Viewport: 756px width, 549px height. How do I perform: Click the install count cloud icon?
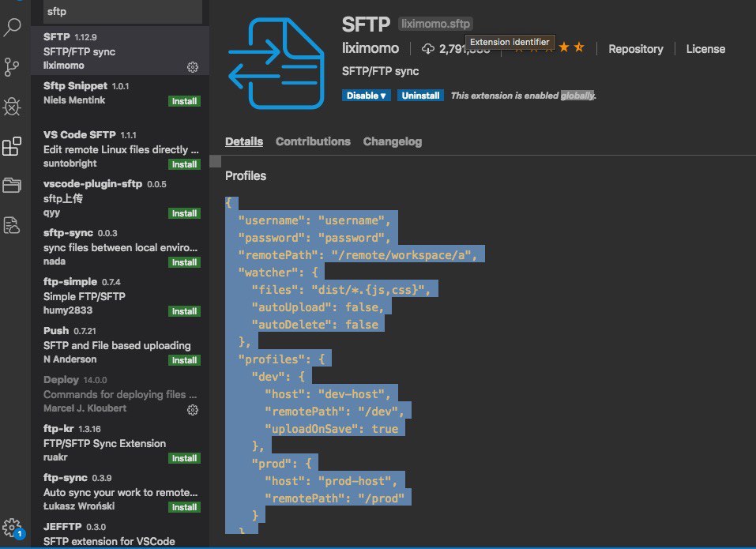point(427,49)
